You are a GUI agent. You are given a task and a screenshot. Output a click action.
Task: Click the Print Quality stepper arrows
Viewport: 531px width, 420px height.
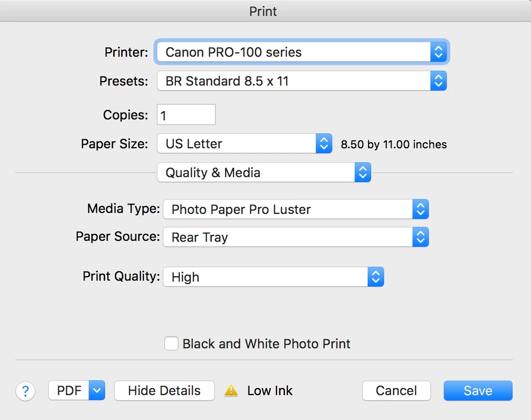pyautogui.click(x=376, y=277)
